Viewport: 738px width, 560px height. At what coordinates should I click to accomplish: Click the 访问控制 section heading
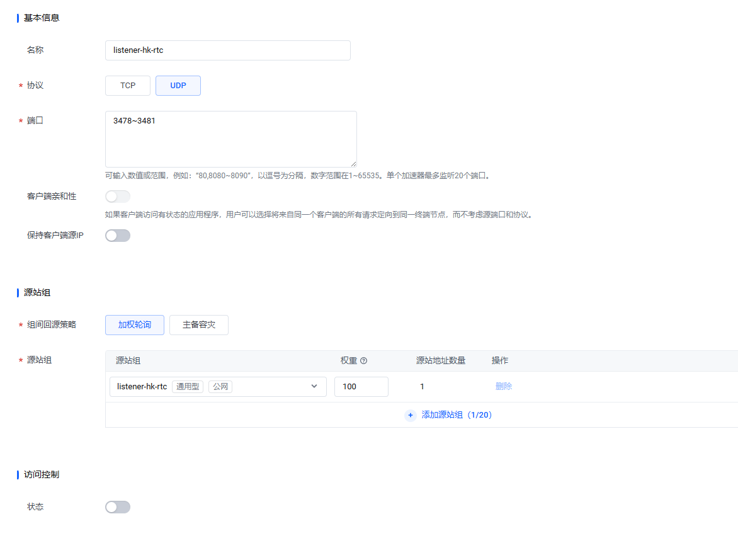click(42, 475)
